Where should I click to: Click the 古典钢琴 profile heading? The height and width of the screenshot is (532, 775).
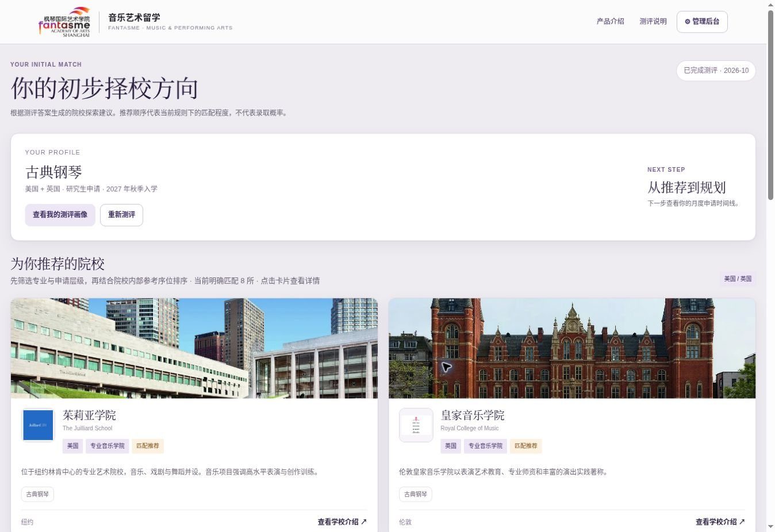click(53, 172)
